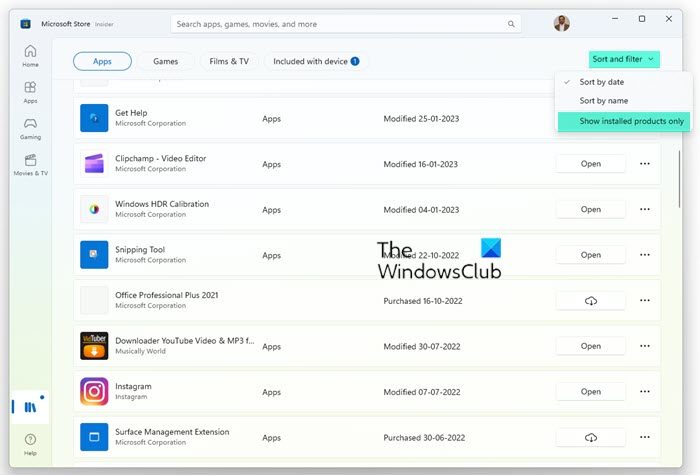Click the Instagram app icon
Image resolution: width=700 pixels, height=476 pixels.
[94, 391]
